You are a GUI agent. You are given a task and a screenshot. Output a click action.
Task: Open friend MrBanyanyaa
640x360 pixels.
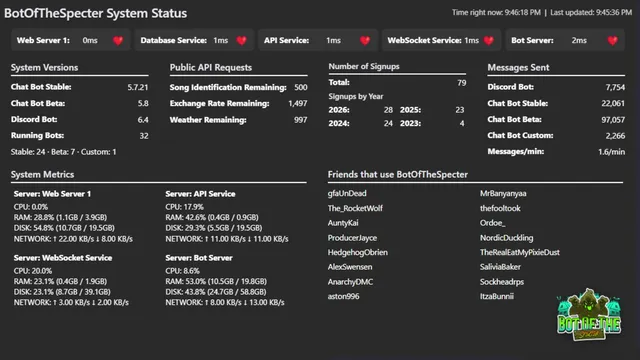503,193
